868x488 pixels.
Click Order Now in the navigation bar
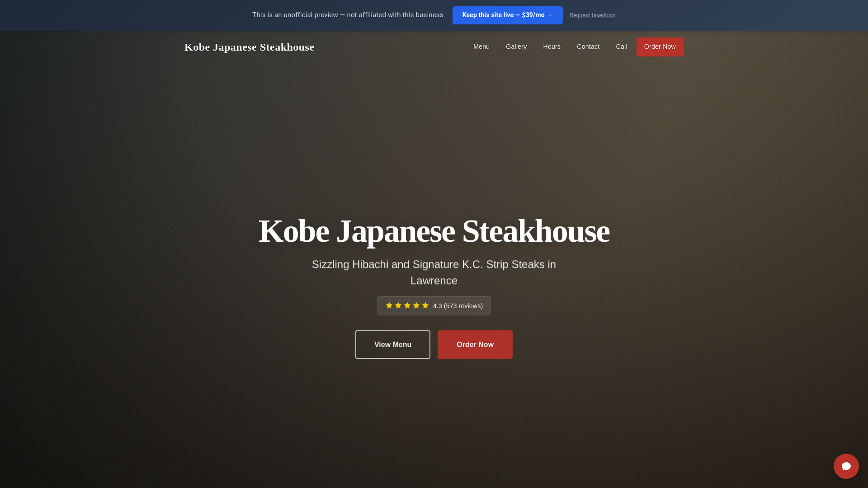pyautogui.click(x=660, y=47)
